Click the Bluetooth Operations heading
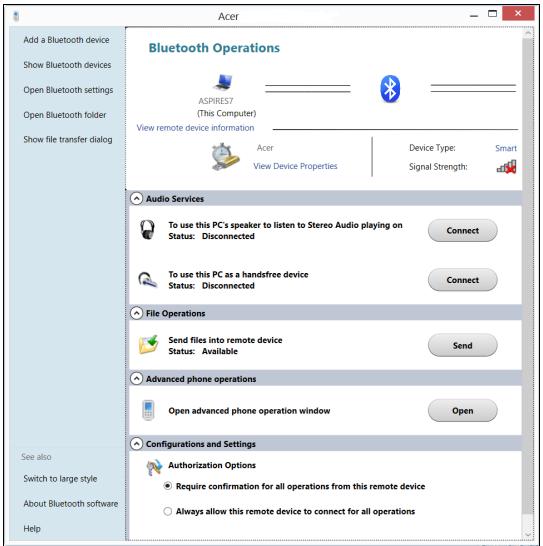The width and height of the screenshot is (543, 546). (214, 48)
